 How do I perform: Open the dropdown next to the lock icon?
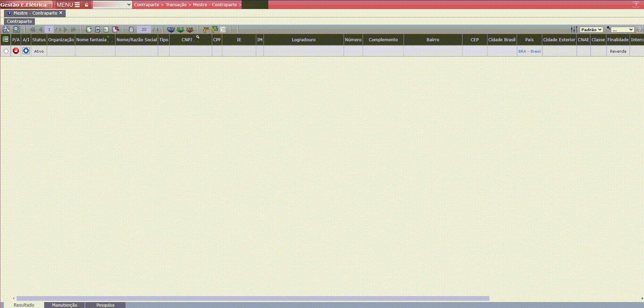[112, 5]
